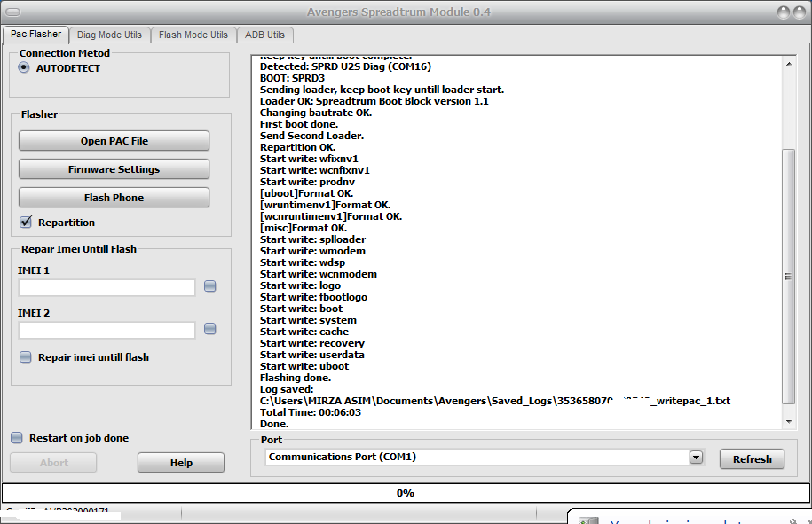Click the final 'Done.' log line
812x524 pixels.
point(274,424)
